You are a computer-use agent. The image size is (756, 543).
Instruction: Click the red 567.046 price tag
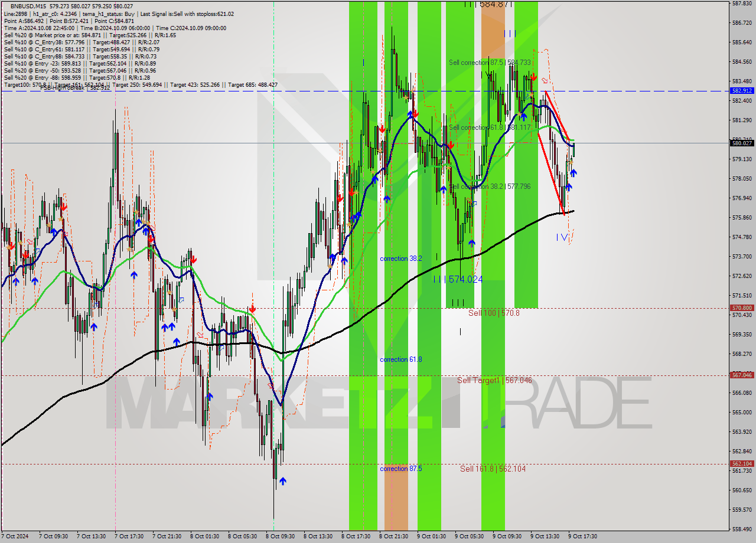coord(742,375)
